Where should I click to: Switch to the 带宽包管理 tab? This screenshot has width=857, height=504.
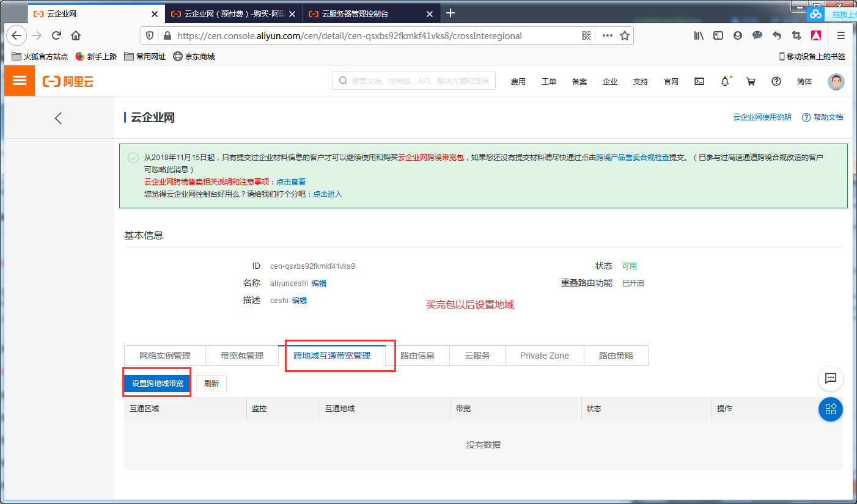(241, 355)
